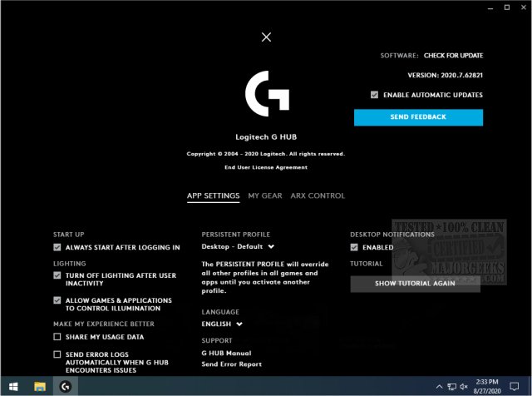This screenshot has width=532, height=396.
Task: Toggle Allow Games & Applications to Control Illumination
Action: (57, 300)
